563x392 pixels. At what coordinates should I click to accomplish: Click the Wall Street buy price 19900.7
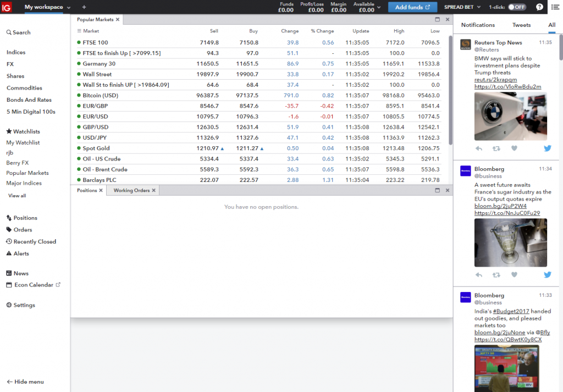click(x=247, y=74)
